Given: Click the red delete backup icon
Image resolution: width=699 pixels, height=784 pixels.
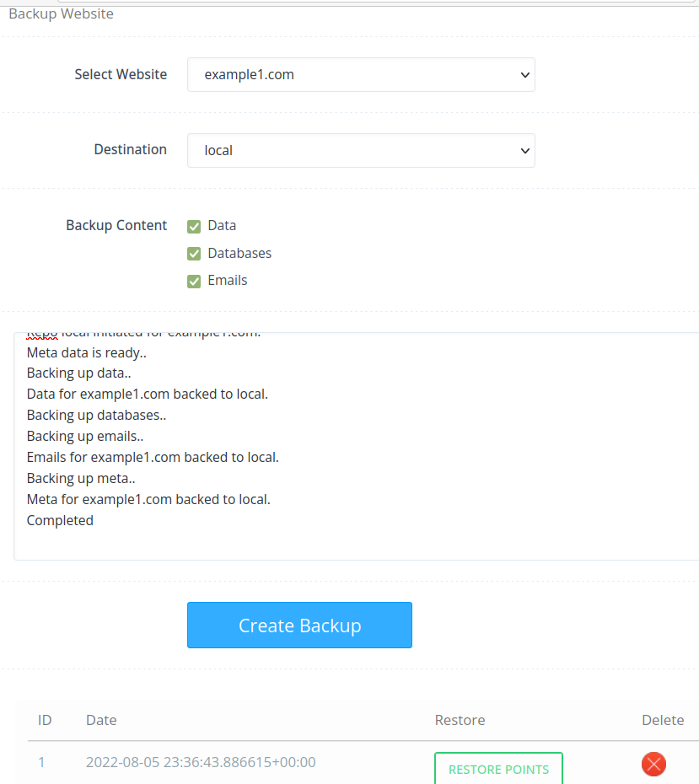Looking at the screenshot, I should tap(653, 765).
